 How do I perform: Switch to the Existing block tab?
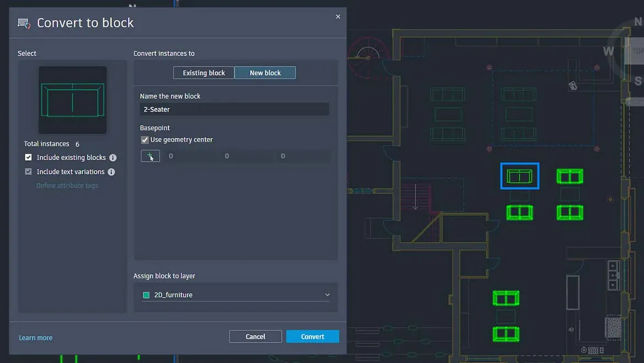tap(204, 73)
